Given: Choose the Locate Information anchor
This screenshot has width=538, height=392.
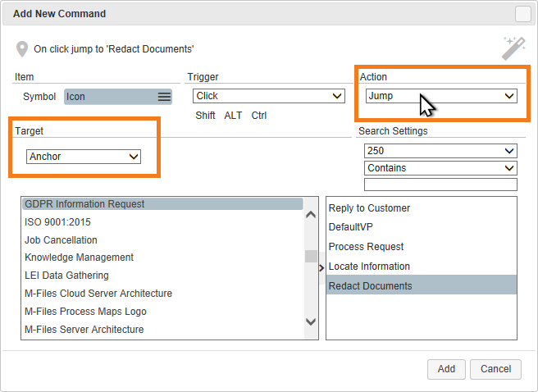Looking at the screenshot, I should tap(369, 267).
